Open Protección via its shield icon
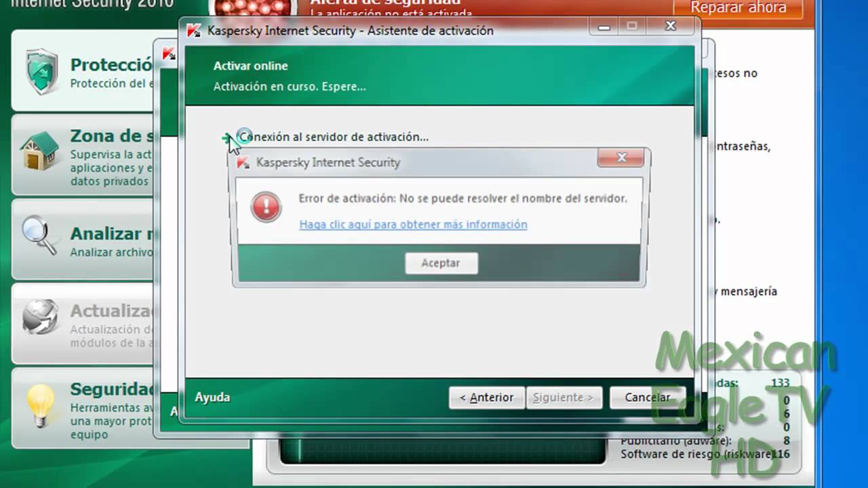This screenshot has width=868, height=488. tap(42, 72)
